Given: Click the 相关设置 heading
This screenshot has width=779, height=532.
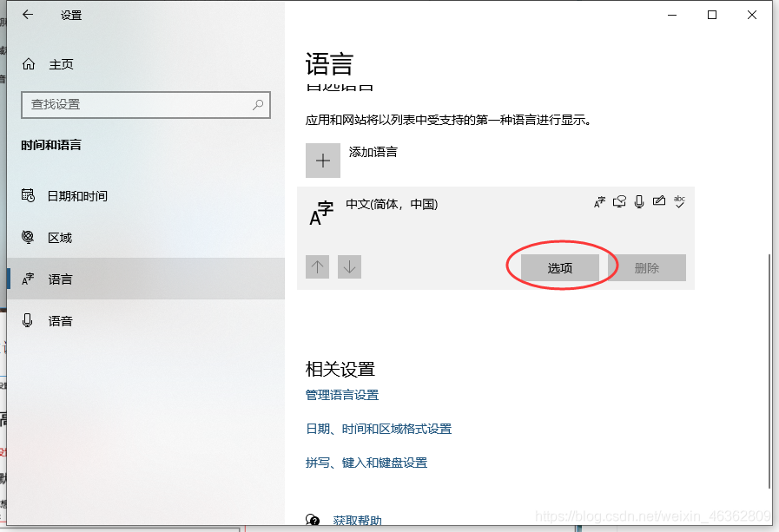Looking at the screenshot, I should [x=340, y=369].
